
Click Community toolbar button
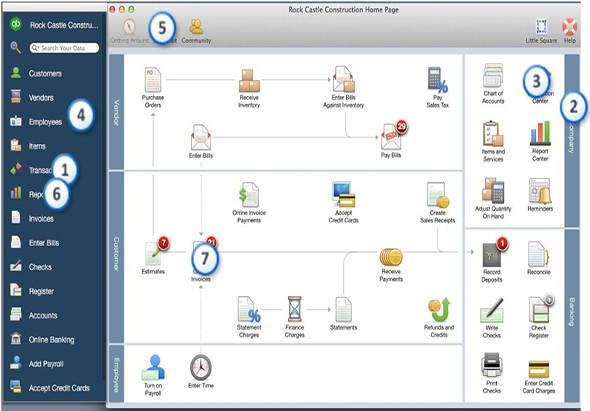click(196, 31)
